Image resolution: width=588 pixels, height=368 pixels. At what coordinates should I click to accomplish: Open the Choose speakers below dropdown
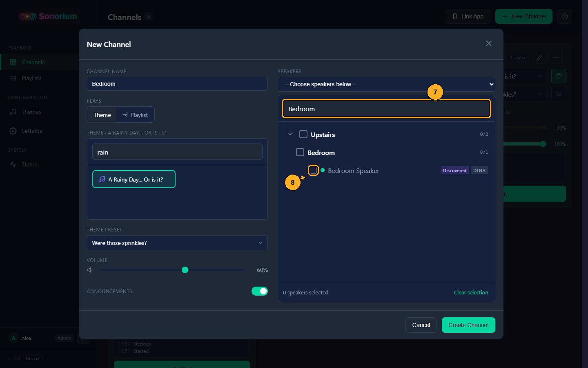pyautogui.click(x=386, y=84)
